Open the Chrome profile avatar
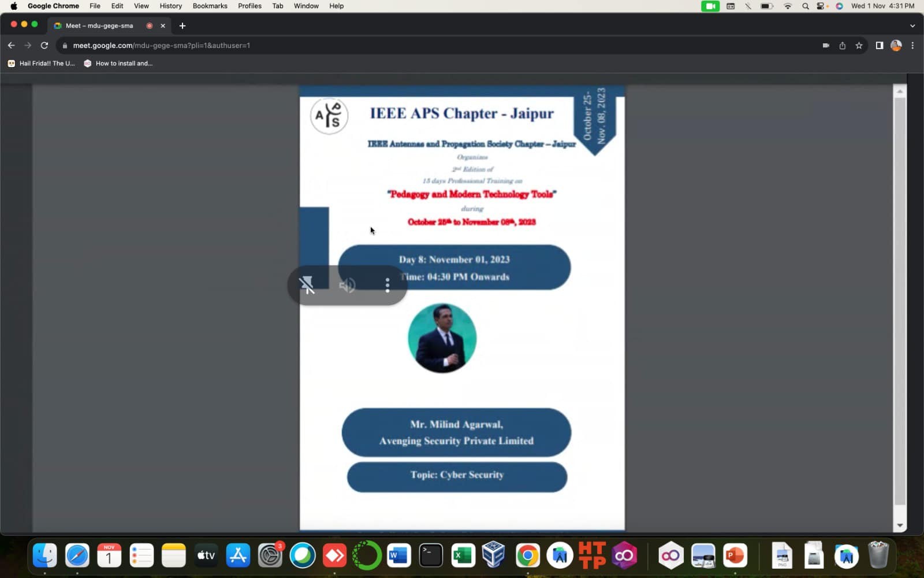The image size is (924, 578). [x=896, y=45]
